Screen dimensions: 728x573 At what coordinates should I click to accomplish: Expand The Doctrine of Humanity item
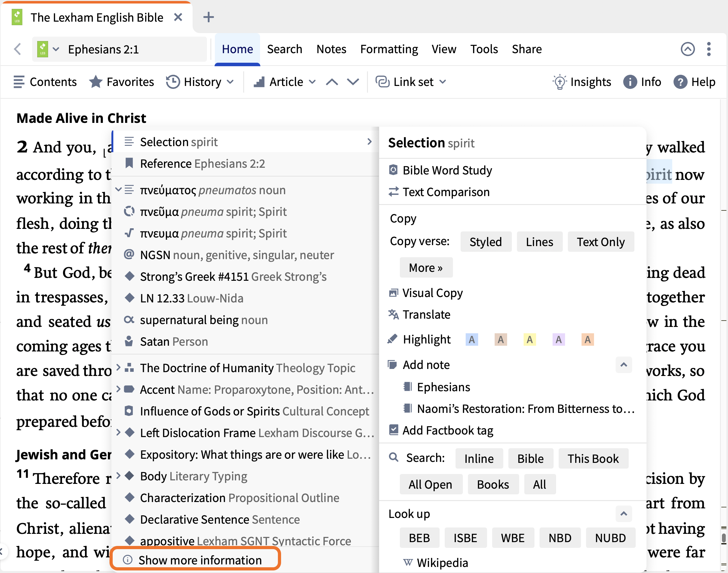[118, 367]
